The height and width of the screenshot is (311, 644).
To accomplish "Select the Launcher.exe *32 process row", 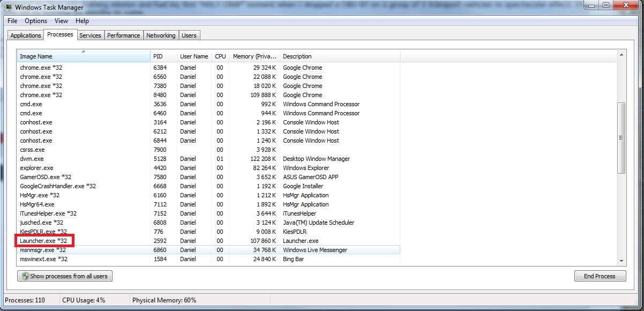I will click(x=208, y=241).
